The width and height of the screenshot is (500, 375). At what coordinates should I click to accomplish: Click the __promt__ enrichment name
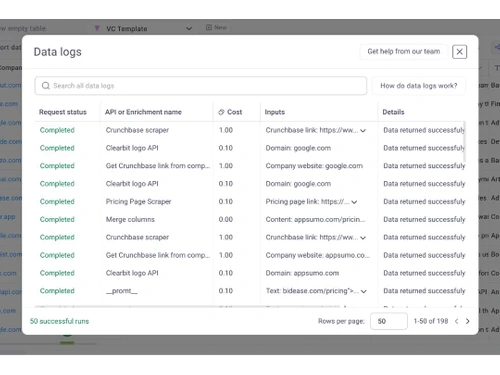point(122,291)
